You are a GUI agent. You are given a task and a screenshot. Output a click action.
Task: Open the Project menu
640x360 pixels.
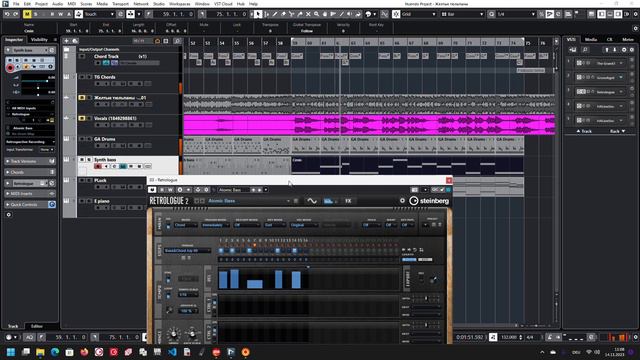pyautogui.click(x=41, y=4)
